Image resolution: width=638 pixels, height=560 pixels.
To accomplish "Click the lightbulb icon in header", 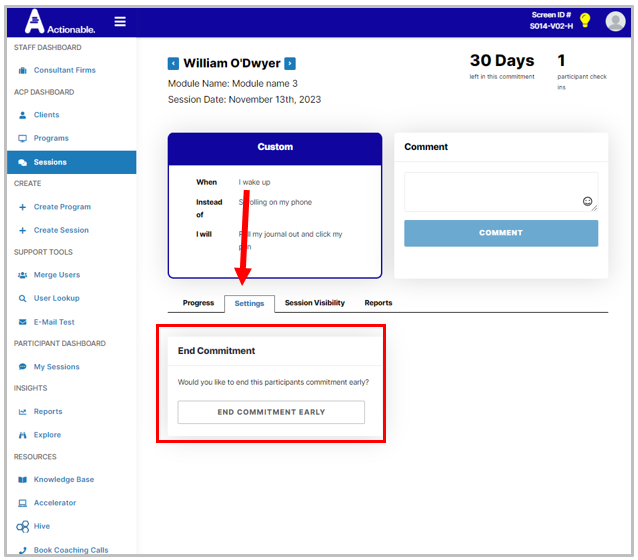I will click(x=586, y=21).
